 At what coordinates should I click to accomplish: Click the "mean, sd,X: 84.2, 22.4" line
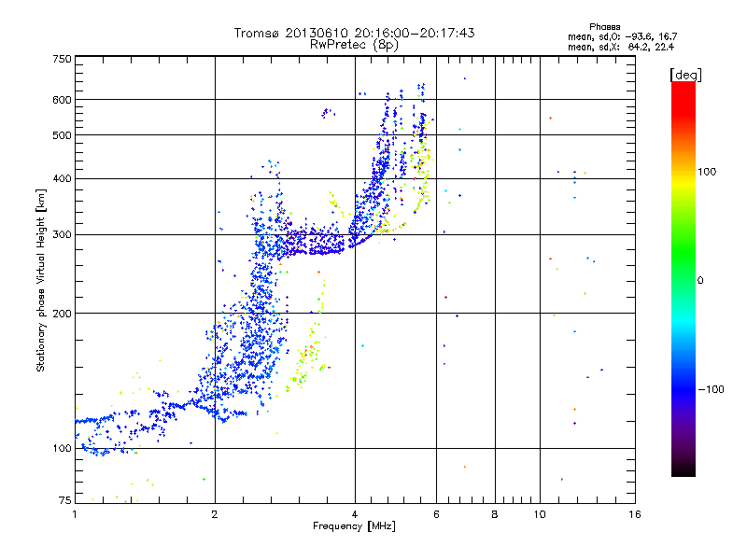tap(621, 47)
